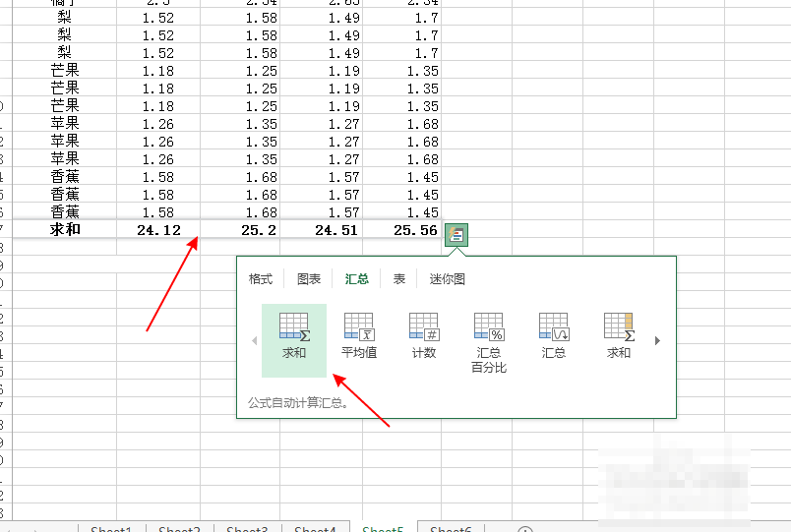Select the 汇总百分比 percent total option
This screenshot has height=532, width=791.
coord(488,343)
